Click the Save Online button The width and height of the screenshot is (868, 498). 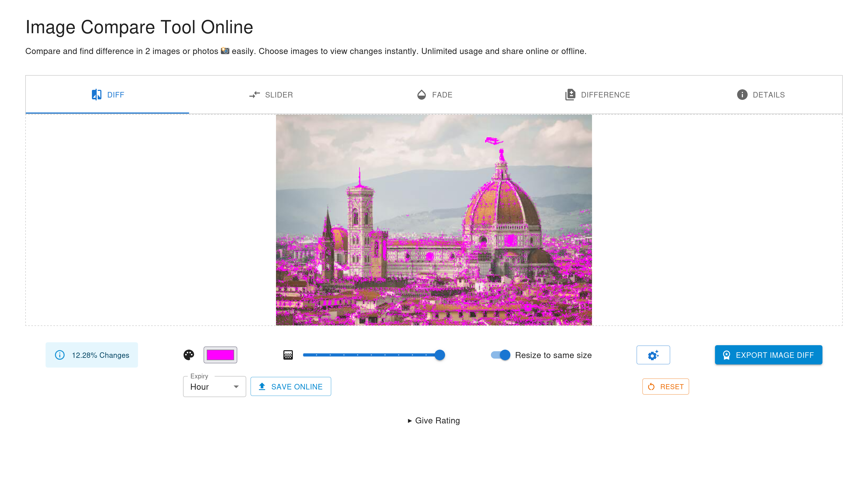(291, 387)
